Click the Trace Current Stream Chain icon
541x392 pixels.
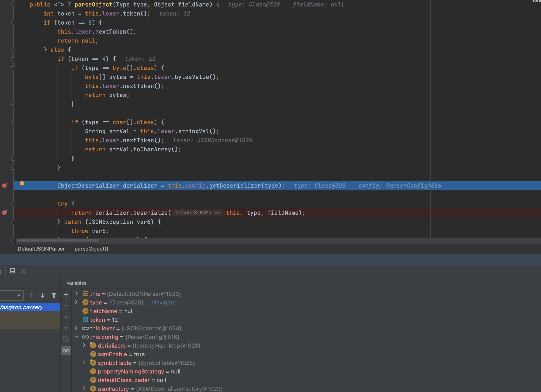(24, 271)
